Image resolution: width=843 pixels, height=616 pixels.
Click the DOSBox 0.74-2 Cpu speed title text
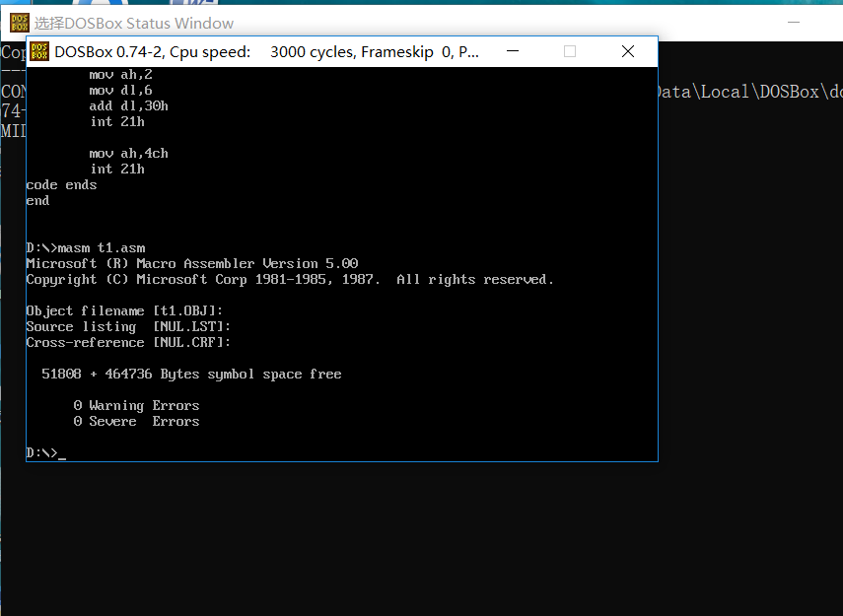266,52
